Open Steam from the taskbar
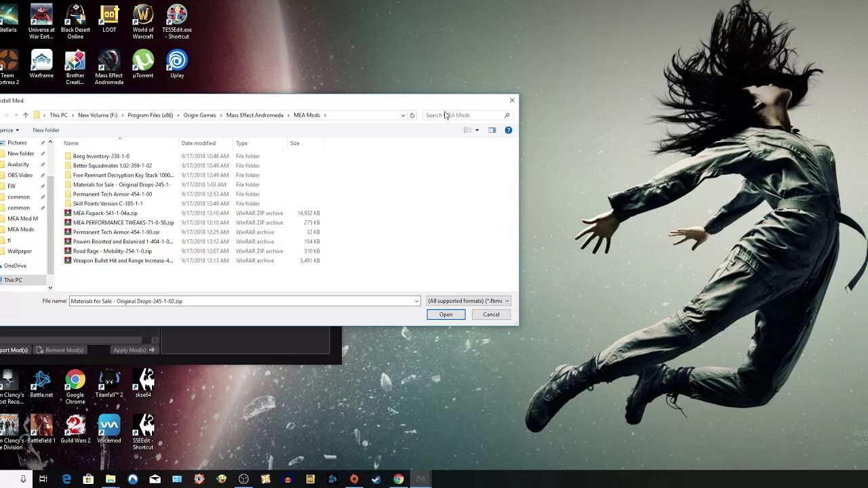The height and width of the screenshot is (488, 868). coord(376,479)
